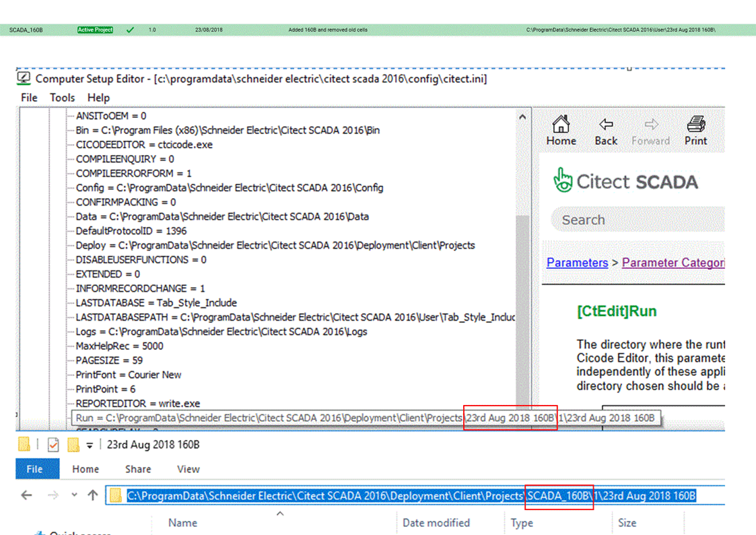Switch to the Share ribbon tab
Viewport: 756px width, 535px height.
pos(138,469)
